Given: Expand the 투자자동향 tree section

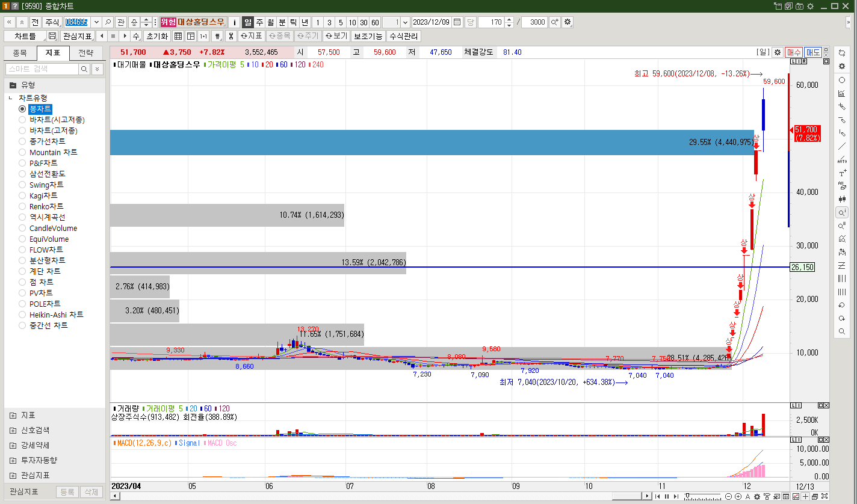Looking at the screenshot, I should [13, 460].
